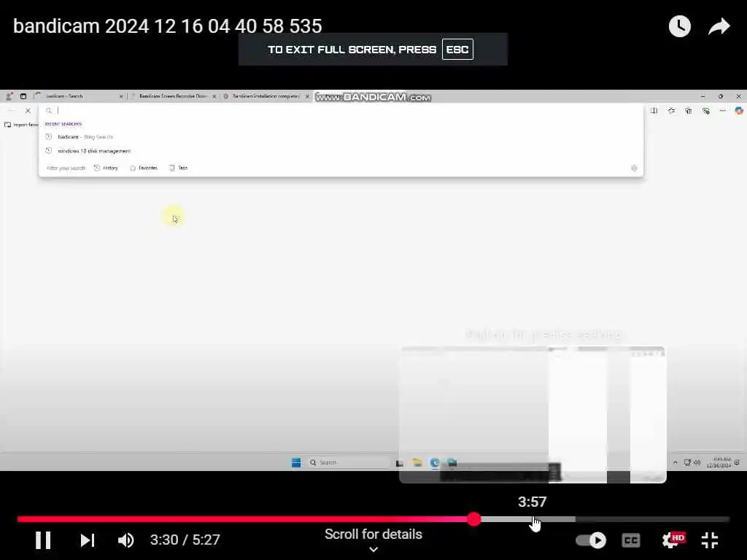Exit full screen using the shrink icon

pyautogui.click(x=710, y=540)
